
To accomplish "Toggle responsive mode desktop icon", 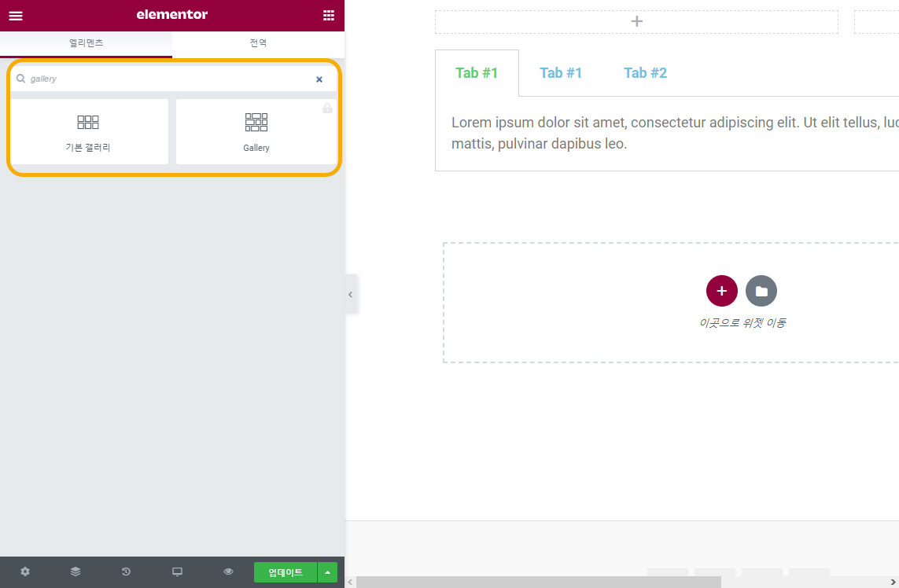I will [177, 572].
